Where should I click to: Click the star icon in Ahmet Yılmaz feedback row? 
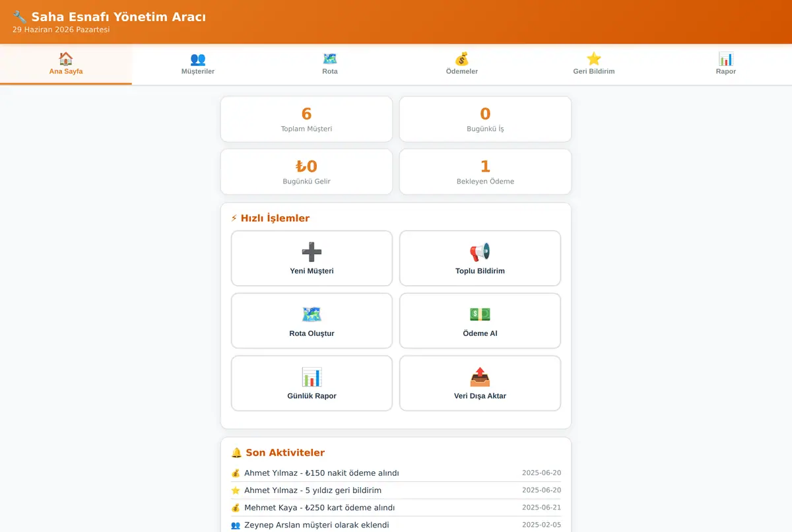236,490
